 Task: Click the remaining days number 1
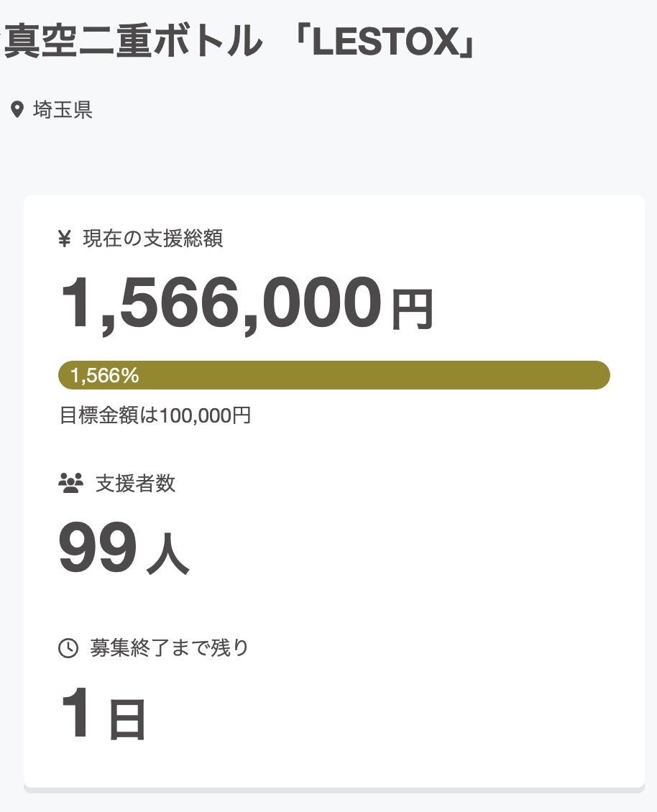[x=75, y=713]
